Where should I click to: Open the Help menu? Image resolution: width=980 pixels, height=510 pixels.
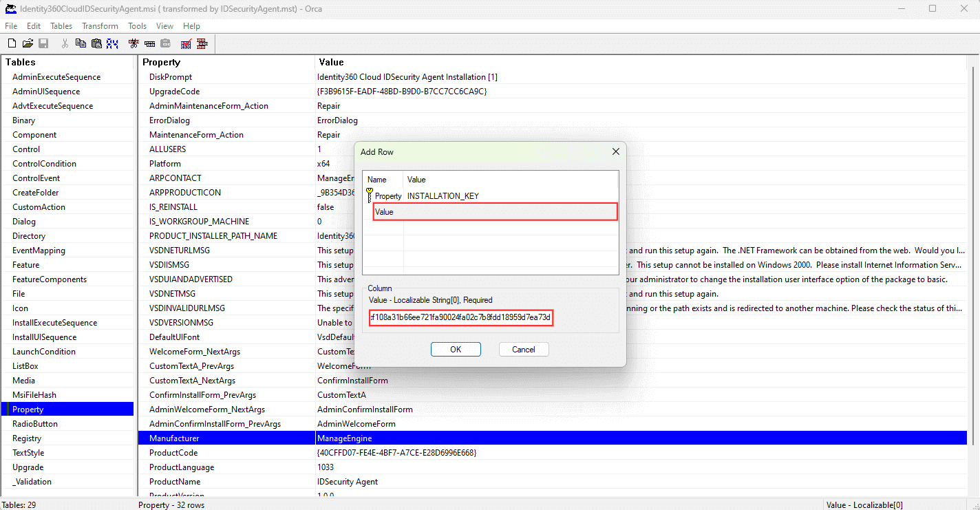coord(191,26)
